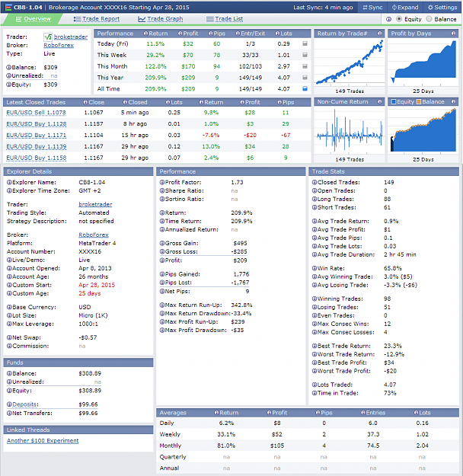Switch to the Overview tab
The width and height of the screenshot is (463, 476).
click(33, 19)
